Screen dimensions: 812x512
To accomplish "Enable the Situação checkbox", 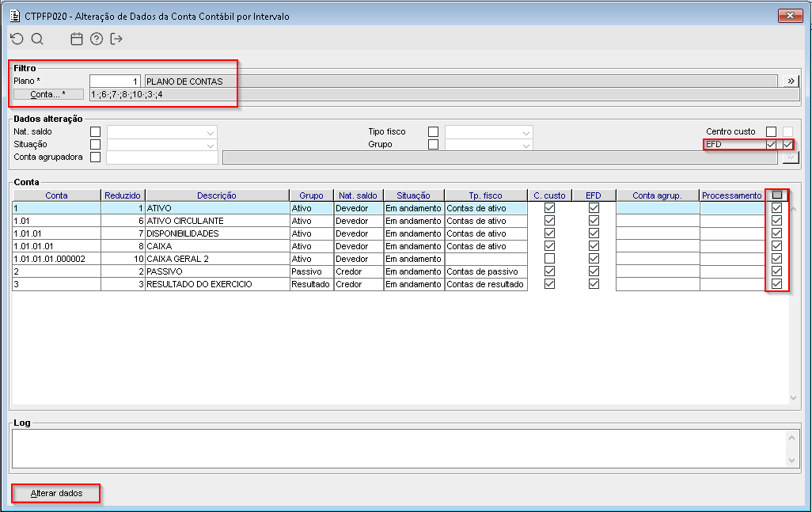I will (x=95, y=145).
